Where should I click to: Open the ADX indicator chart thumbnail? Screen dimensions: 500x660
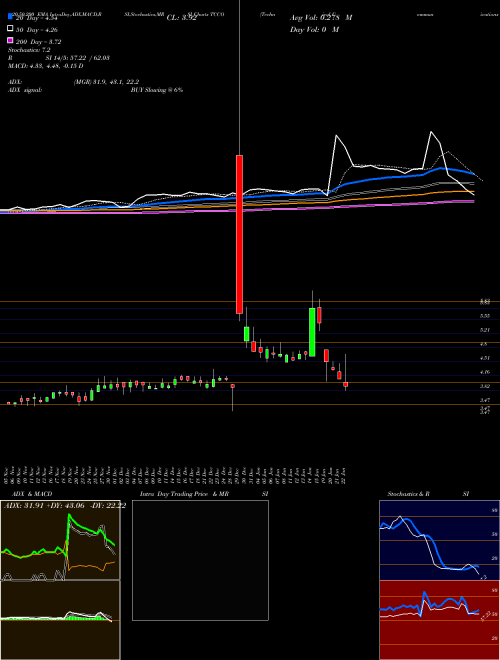pos(60,540)
